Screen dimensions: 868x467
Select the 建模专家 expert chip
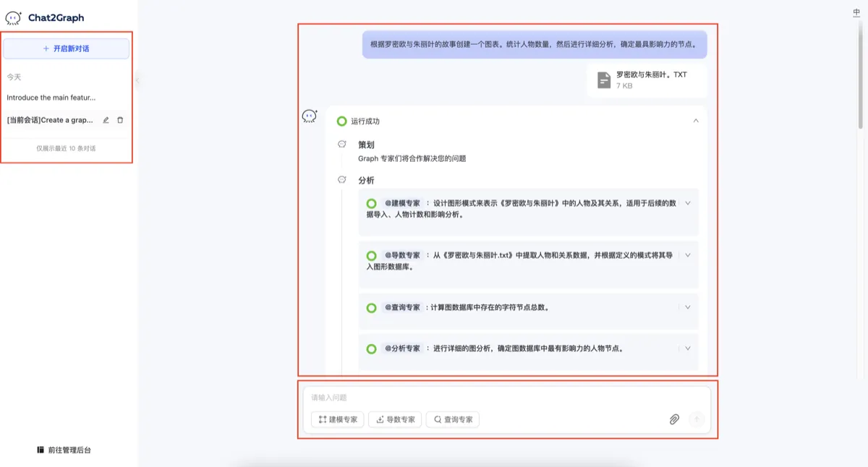click(338, 419)
